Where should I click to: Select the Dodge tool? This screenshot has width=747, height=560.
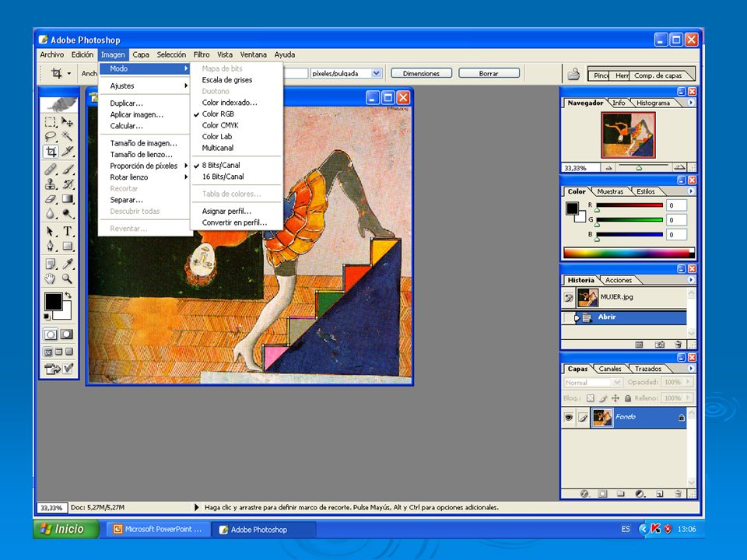pos(68,214)
